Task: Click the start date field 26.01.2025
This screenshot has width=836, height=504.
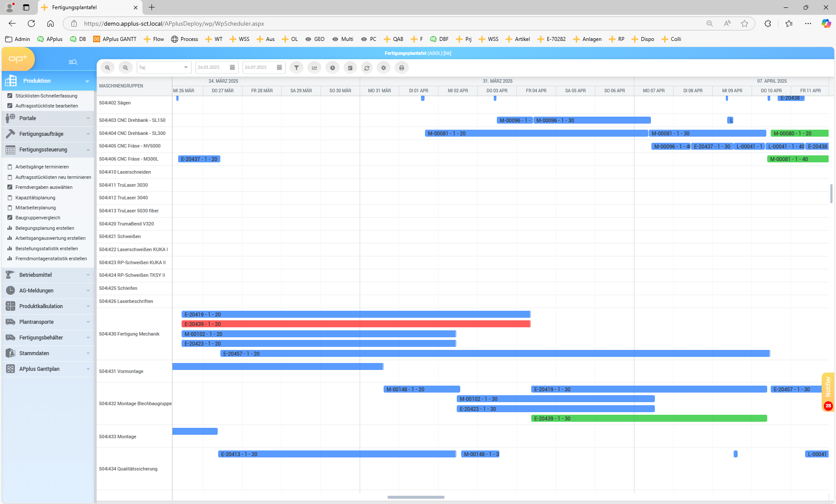Action: coord(212,67)
